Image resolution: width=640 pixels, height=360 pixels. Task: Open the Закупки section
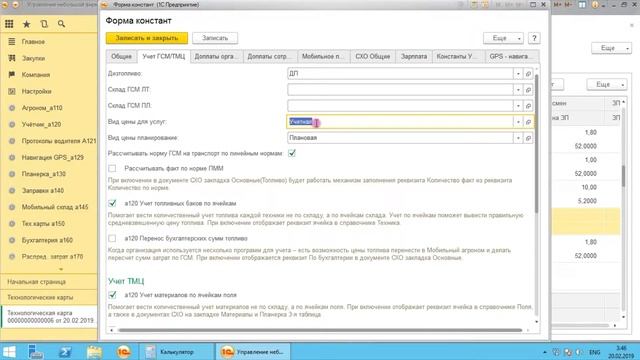[x=33, y=58]
